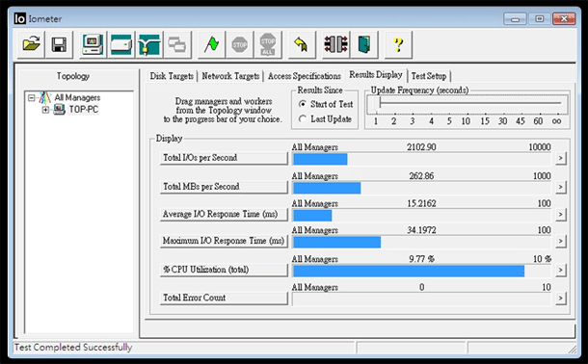Click the Stop current test icon

coord(239,44)
